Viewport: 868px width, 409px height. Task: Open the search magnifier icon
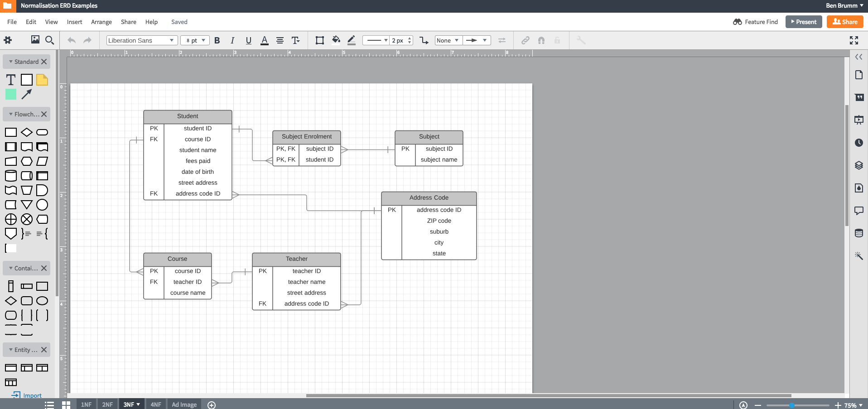[50, 40]
